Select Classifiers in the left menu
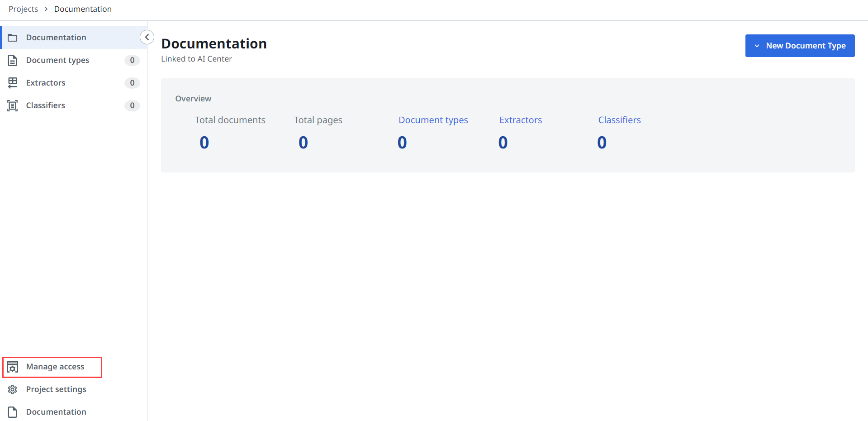The image size is (868, 421). tap(46, 105)
